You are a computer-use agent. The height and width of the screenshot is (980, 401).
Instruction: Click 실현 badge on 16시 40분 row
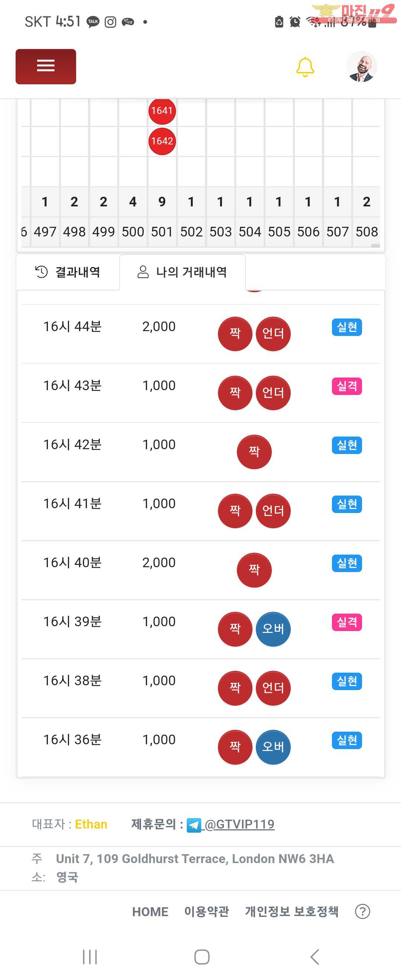pyautogui.click(x=347, y=563)
